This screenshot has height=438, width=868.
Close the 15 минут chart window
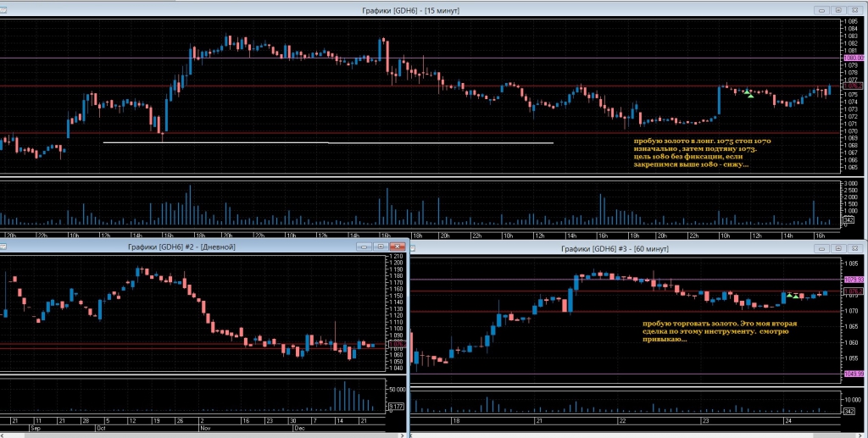tap(854, 9)
